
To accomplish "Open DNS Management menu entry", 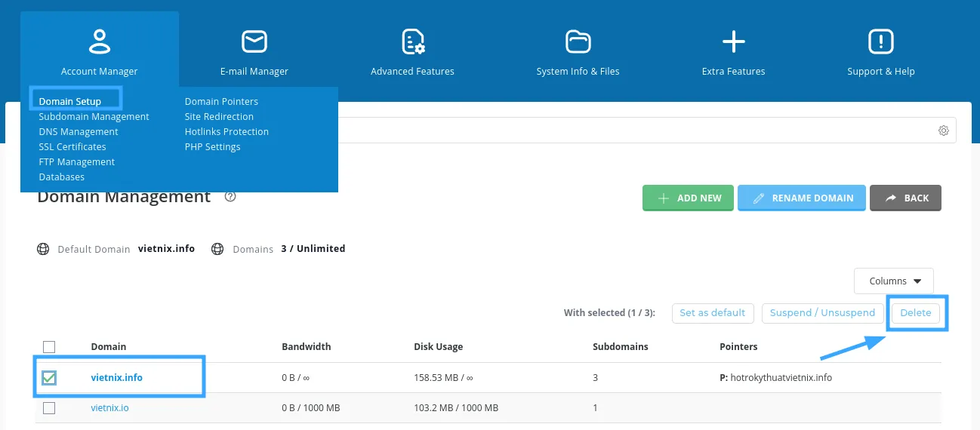I will point(79,131).
